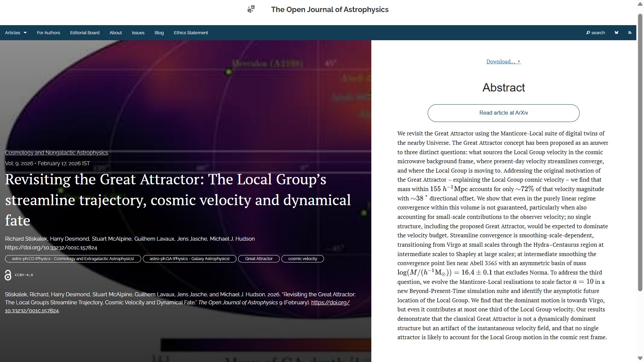Viewport: 644px width, 362px height.
Task: Click the Great Attractor keyword tag
Action: [259, 259]
